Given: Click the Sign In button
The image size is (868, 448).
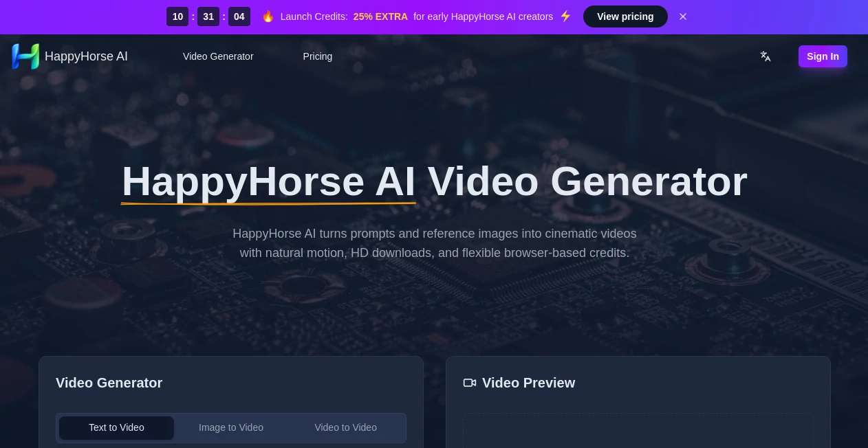Looking at the screenshot, I should point(823,56).
